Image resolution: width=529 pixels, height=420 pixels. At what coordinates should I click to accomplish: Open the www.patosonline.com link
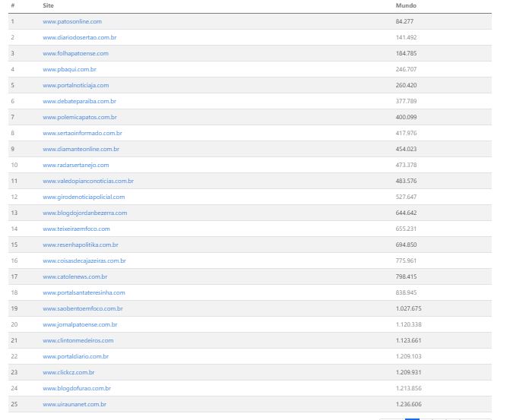[x=72, y=21]
